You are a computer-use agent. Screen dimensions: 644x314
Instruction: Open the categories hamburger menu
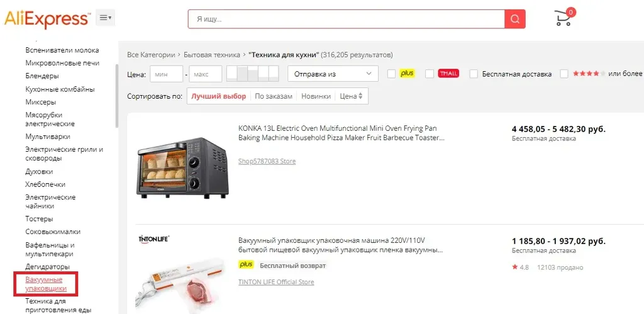[x=106, y=18]
